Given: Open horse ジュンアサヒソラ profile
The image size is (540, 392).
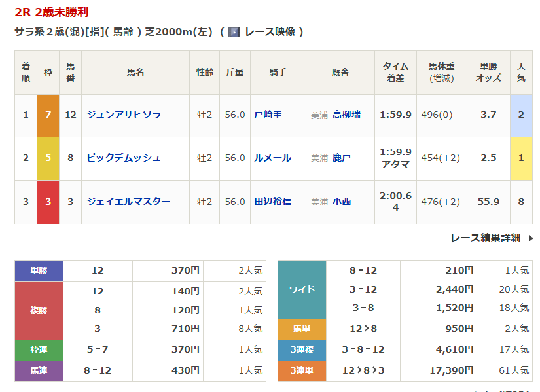Looking at the screenshot, I should tap(124, 115).
